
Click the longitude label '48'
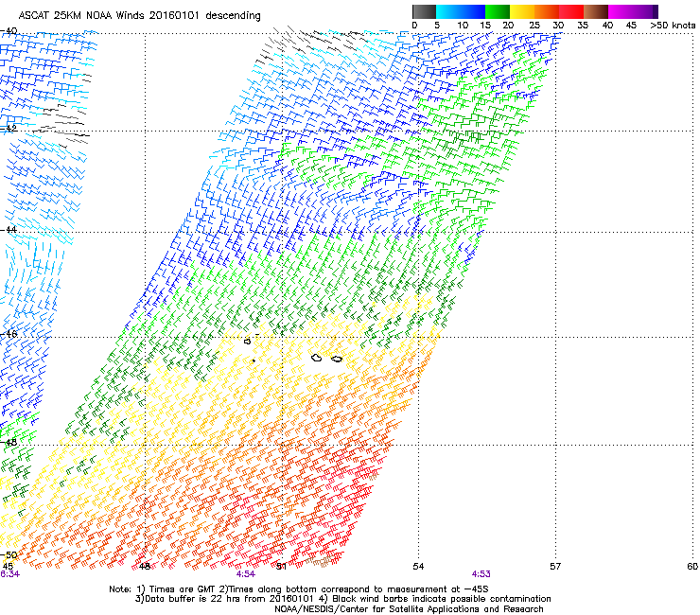[145, 567]
